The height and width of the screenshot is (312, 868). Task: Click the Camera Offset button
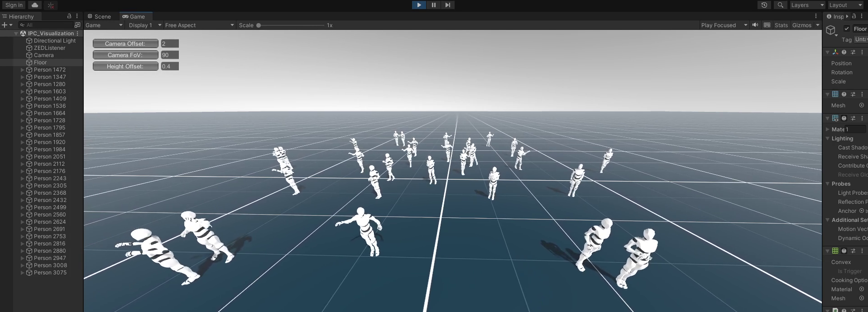pos(125,43)
